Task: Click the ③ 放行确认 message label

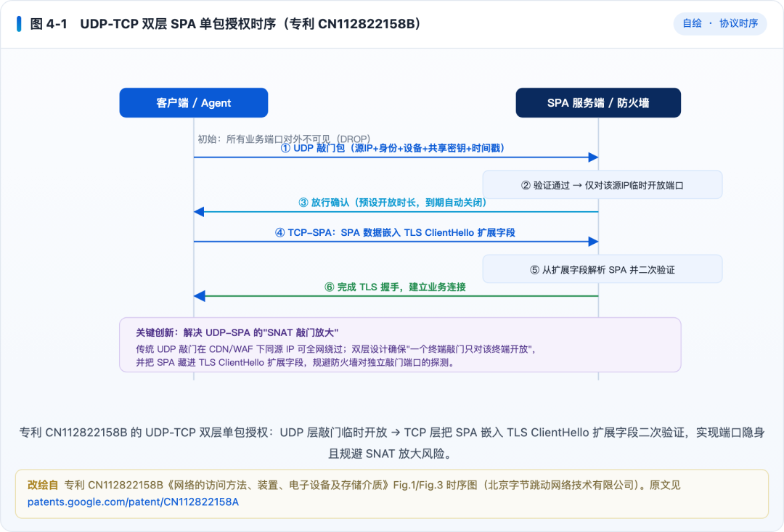Action: pos(393,202)
